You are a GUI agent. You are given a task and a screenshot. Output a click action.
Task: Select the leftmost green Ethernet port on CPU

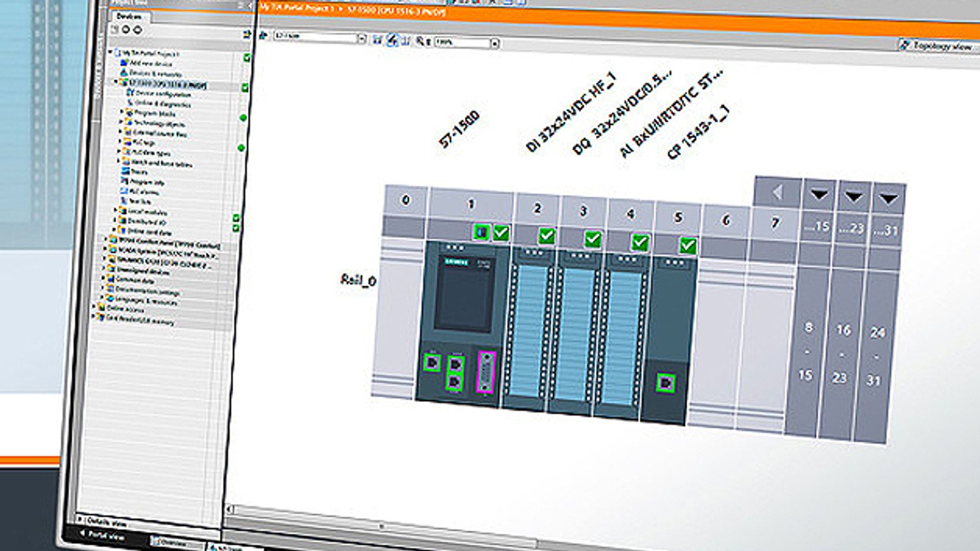pyautogui.click(x=432, y=363)
